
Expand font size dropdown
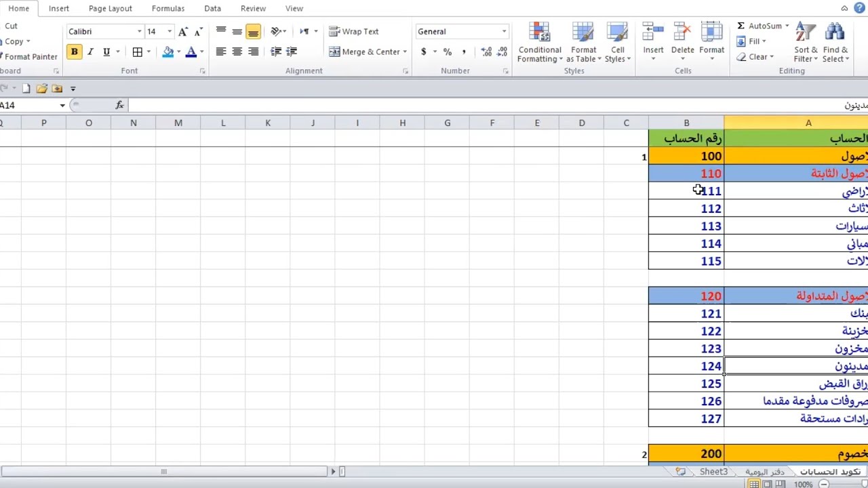(x=169, y=32)
